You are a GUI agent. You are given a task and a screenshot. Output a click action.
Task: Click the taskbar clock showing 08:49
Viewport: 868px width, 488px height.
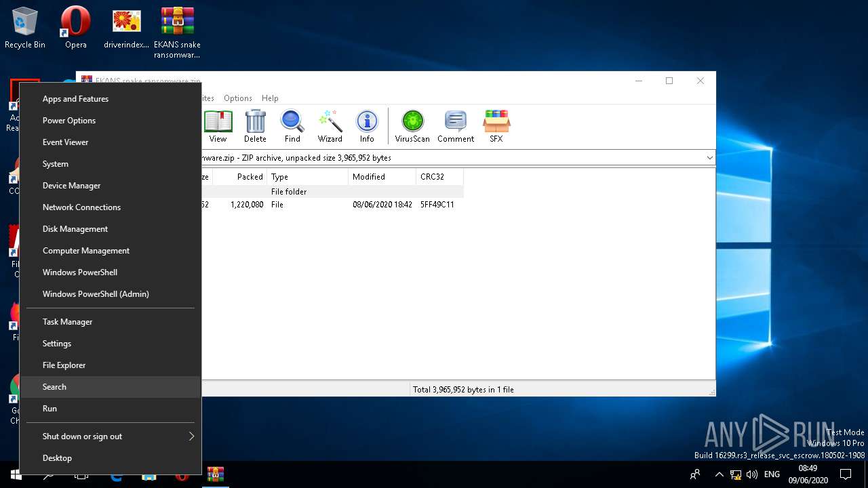tap(808, 474)
